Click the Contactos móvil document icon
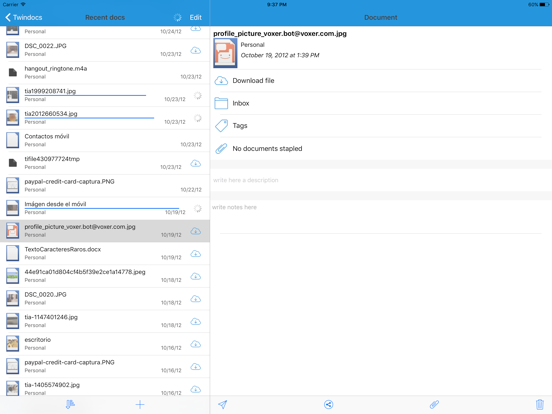552x414 pixels. [12, 140]
